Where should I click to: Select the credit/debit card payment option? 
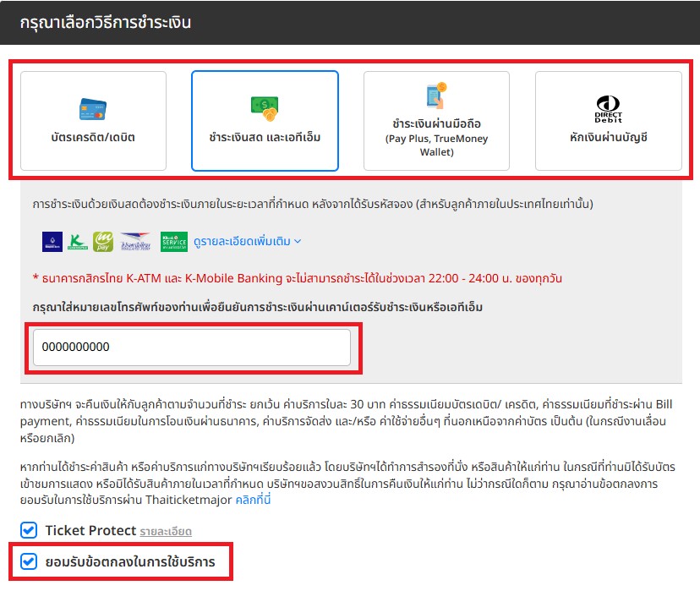pyautogui.click(x=93, y=121)
